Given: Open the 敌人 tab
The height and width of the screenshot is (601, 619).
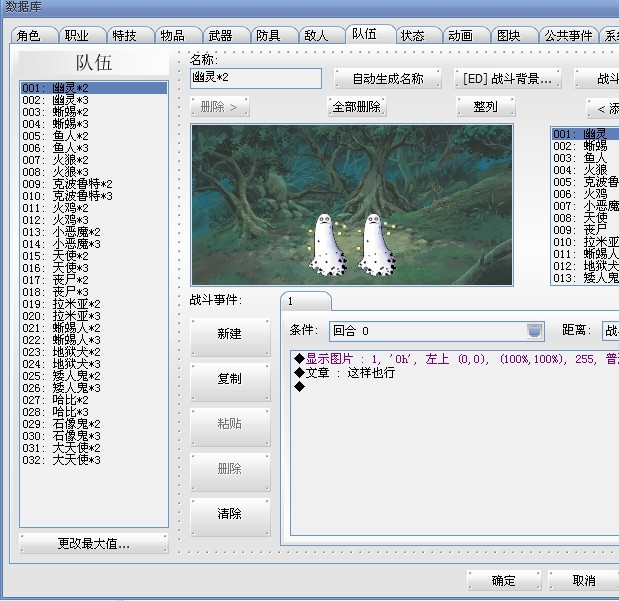Looking at the screenshot, I should coord(322,36).
